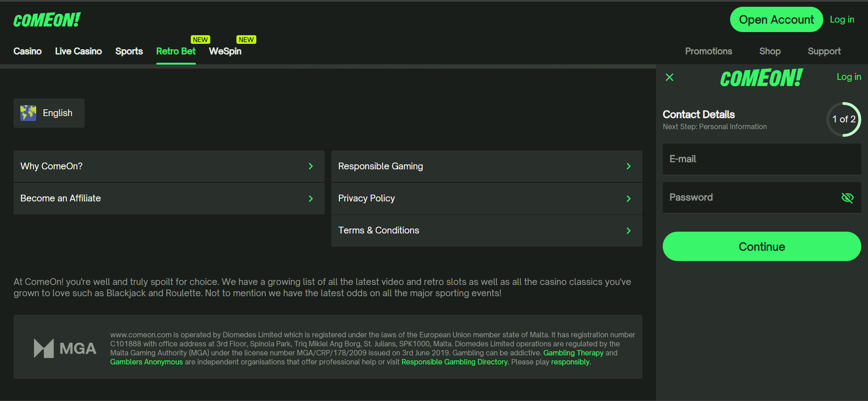Click the Contact Details heading
This screenshot has height=401, width=868.
[698, 114]
